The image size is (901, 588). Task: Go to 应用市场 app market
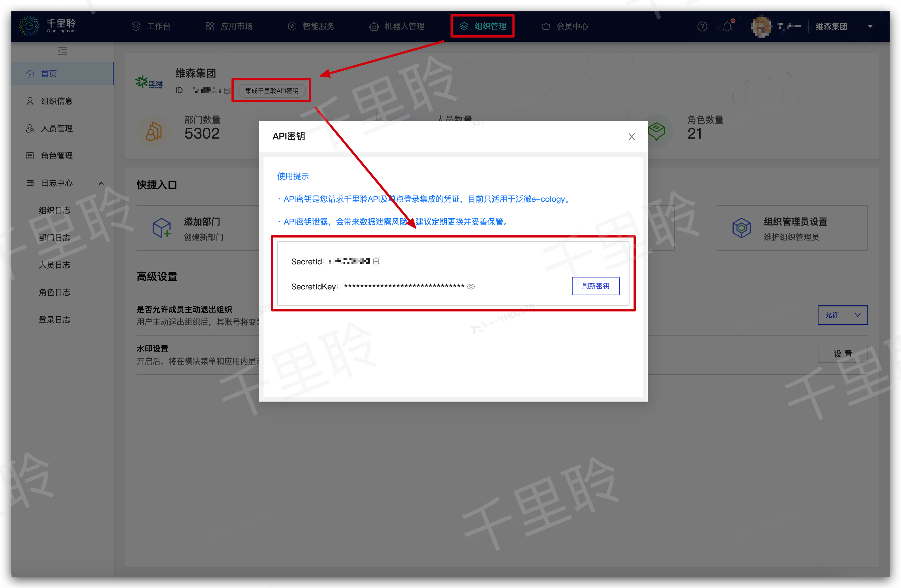[229, 26]
